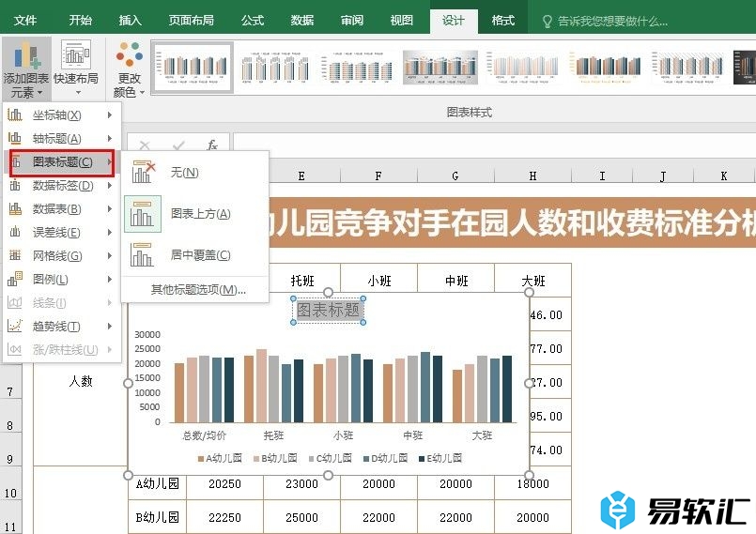Open 其他标题选项(M) more title options
This screenshot has height=534, width=756.
pyautogui.click(x=199, y=290)
